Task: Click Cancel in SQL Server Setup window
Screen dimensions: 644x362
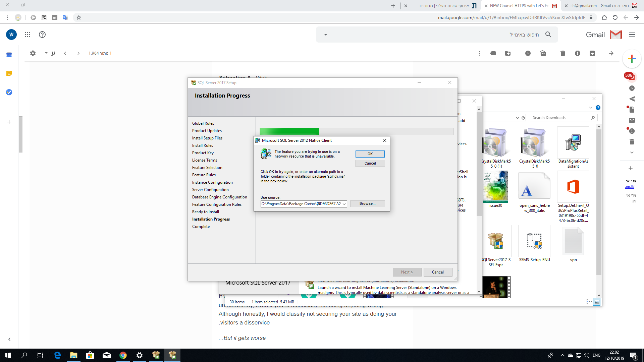Action: point(438,272)
